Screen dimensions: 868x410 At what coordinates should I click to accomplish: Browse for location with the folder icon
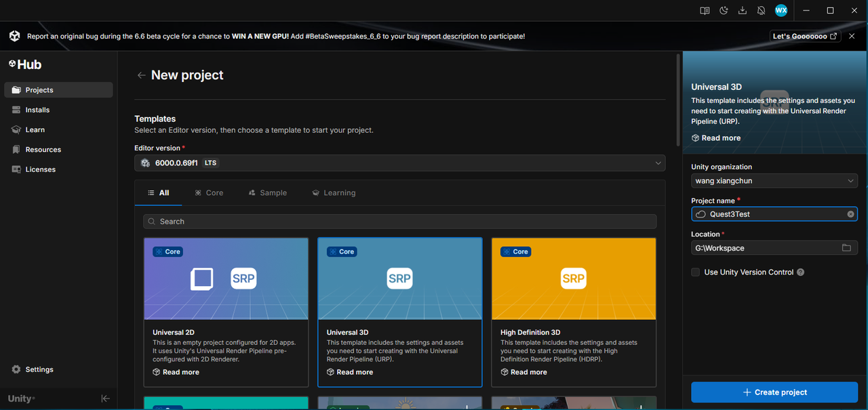(x=846, y=248)
